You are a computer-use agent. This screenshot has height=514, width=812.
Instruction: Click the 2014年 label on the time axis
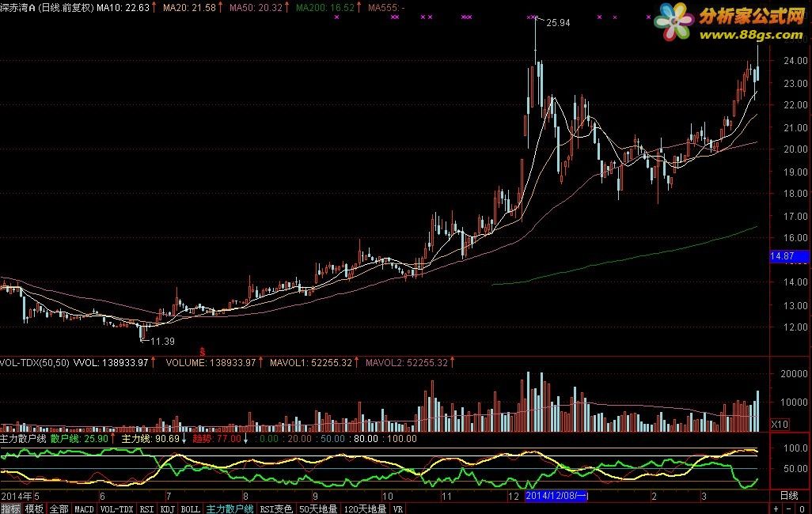pos(16,496)
